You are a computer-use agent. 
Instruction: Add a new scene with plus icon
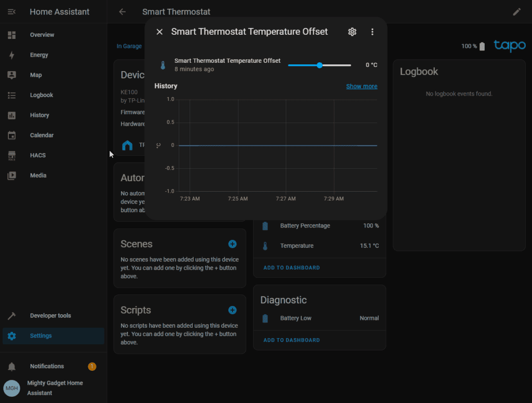click(x=232, y=244)
